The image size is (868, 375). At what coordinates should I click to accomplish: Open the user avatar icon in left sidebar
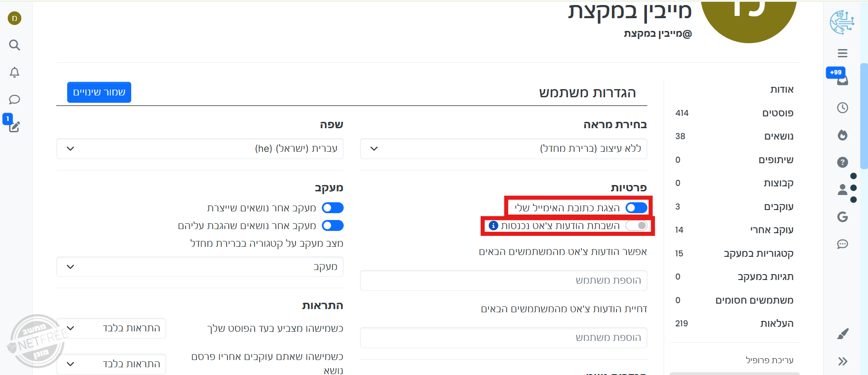[15, 18]
